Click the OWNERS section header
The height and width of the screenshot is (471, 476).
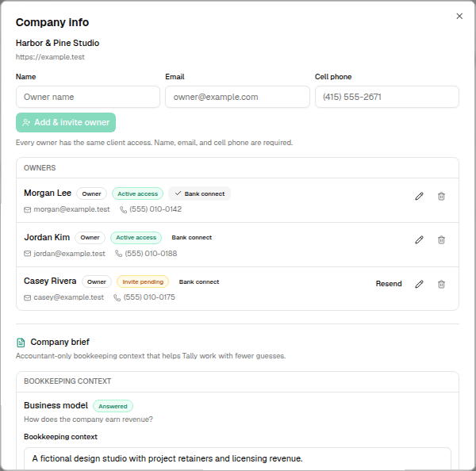[x=40, y=168]
